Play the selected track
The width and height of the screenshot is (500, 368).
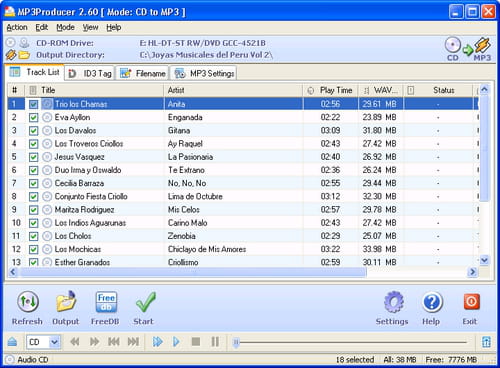(176, 342)
